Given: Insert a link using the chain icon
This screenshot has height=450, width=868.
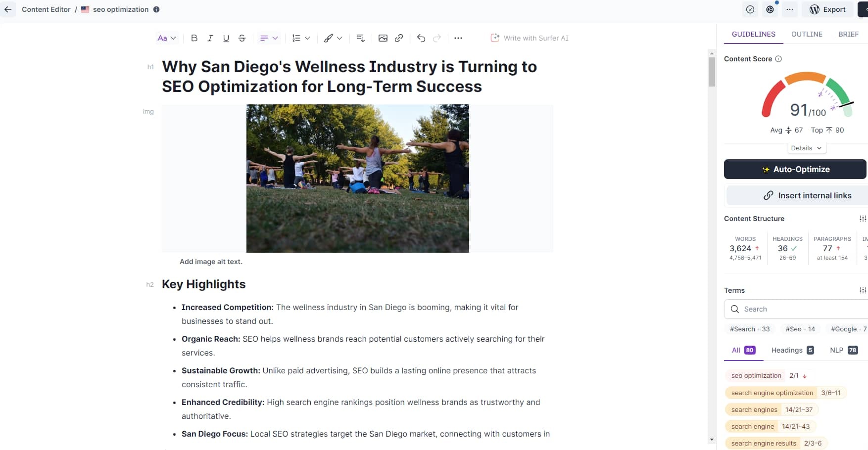Looking at the screenshot, I should [x=399, y=38].
